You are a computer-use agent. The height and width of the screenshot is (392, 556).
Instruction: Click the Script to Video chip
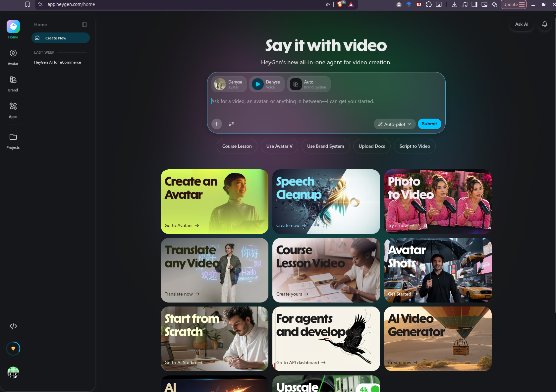(x=415, y=146)
